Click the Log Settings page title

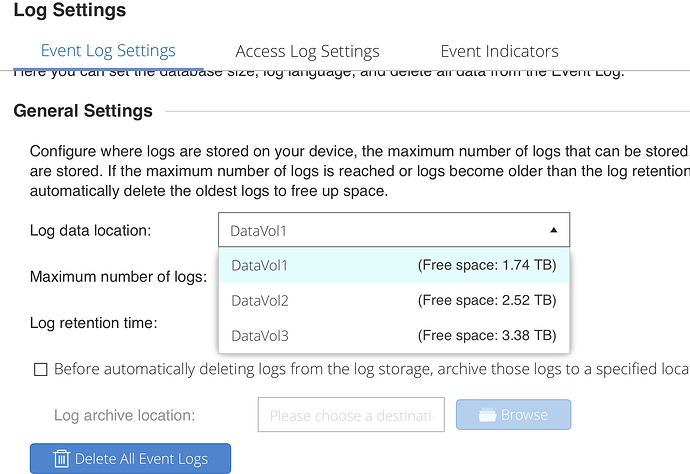click(70, 10)
